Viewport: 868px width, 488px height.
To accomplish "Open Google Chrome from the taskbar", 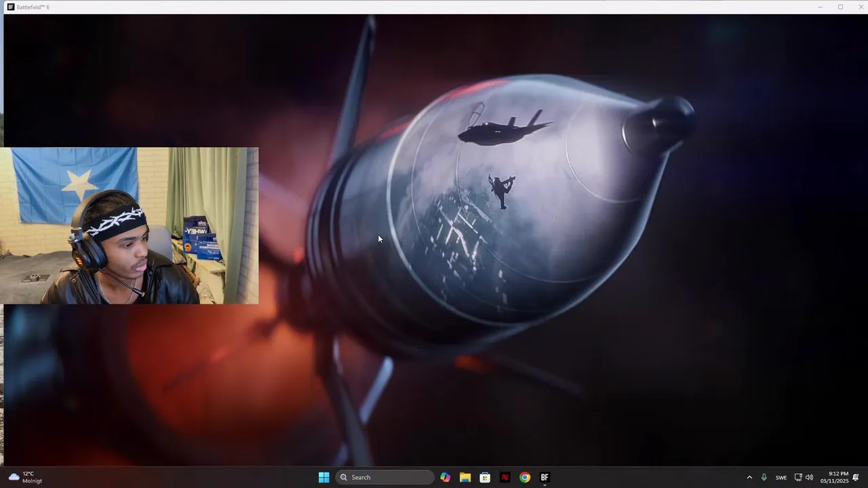I will point(525,477).
